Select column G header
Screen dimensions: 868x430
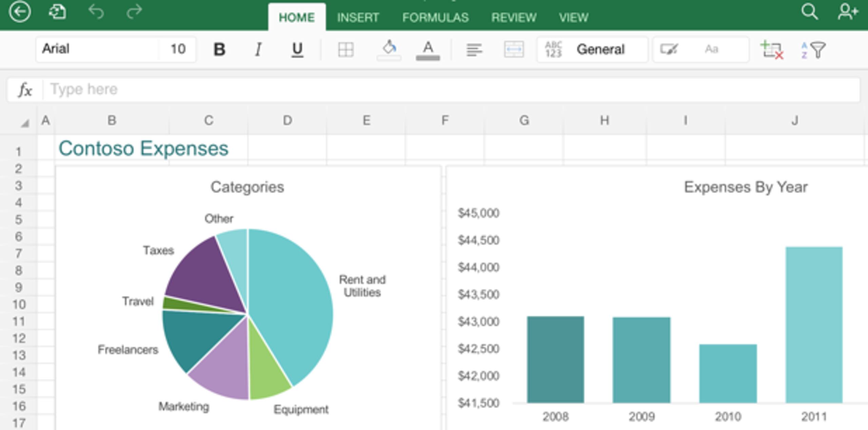(524, 120)
